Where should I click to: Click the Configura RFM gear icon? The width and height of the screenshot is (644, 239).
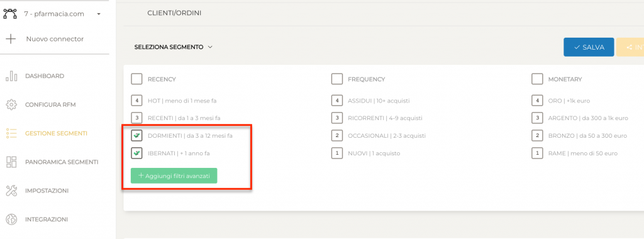[x=11, y=104]
